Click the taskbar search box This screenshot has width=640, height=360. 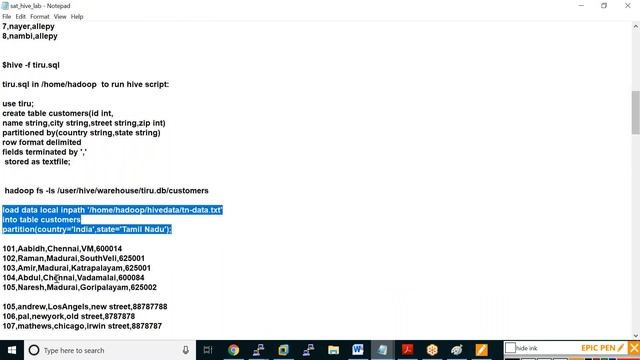110,350
